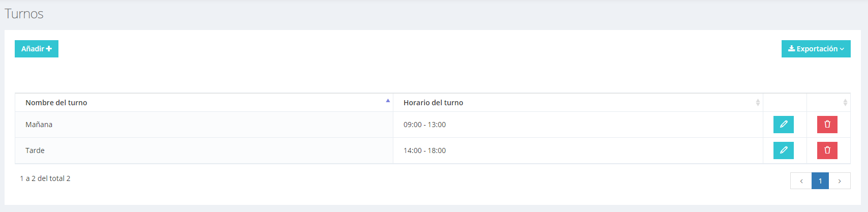This screenshot has width=868, height=212.
Task: Go to previous page arrow
Action: (x=801, y=181)
